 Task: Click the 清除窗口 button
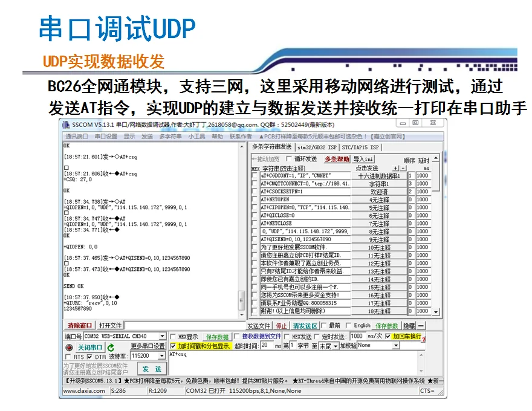tap(80, 326)
